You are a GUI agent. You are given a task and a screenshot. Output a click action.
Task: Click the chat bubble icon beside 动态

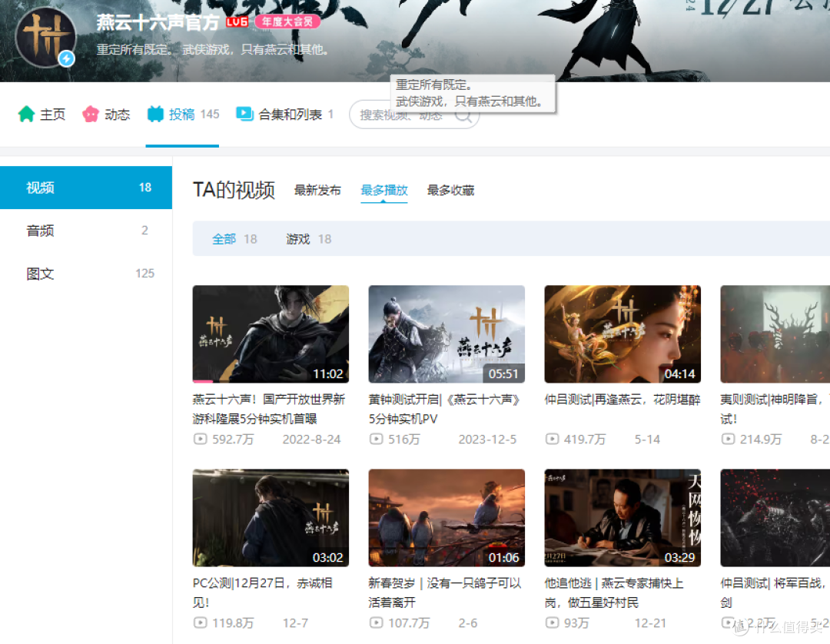[90, 113]
